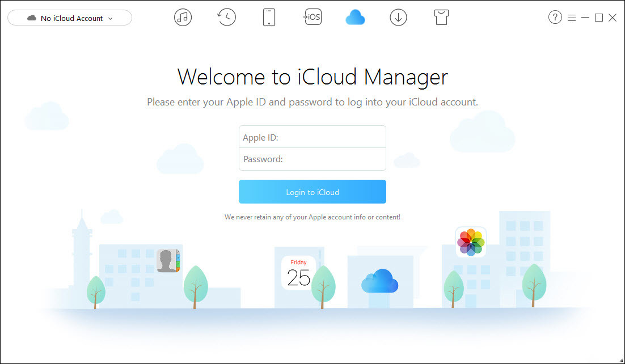This screenshot has height=364, width=625.
Task: Click into the Password field
Action: click(x=312, y=159)
